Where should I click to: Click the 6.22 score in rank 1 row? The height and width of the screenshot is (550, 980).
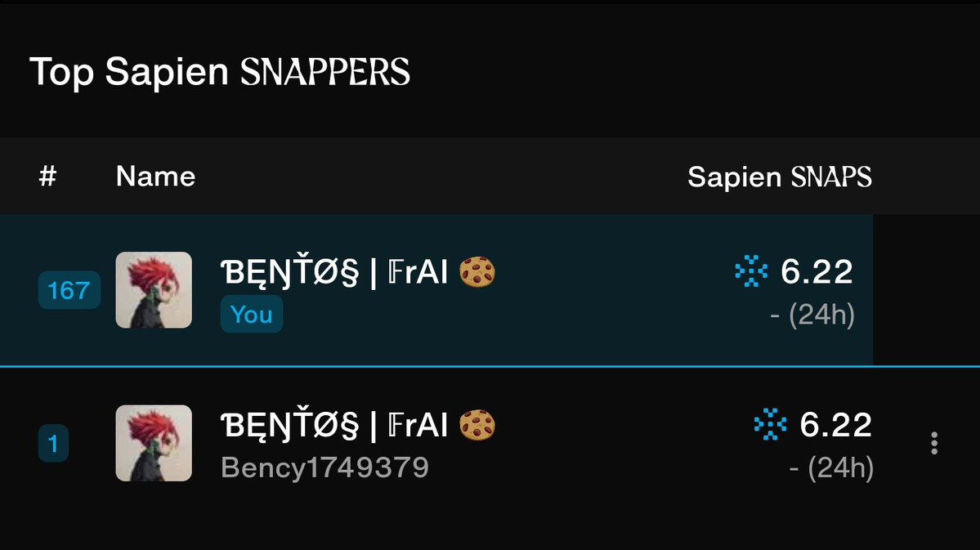[x=836, y=425]
